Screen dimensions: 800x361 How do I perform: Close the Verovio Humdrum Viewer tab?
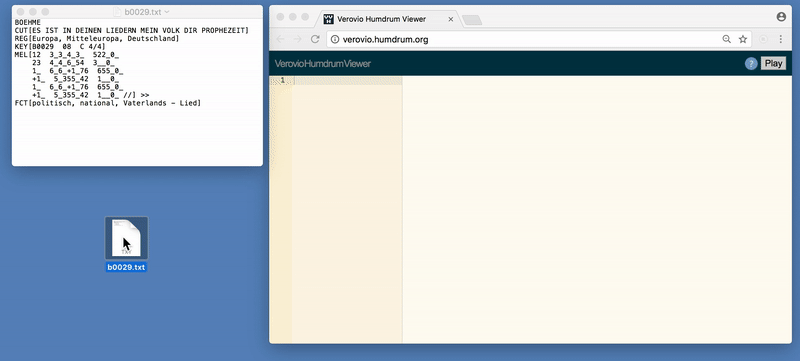tap(451, 19)
